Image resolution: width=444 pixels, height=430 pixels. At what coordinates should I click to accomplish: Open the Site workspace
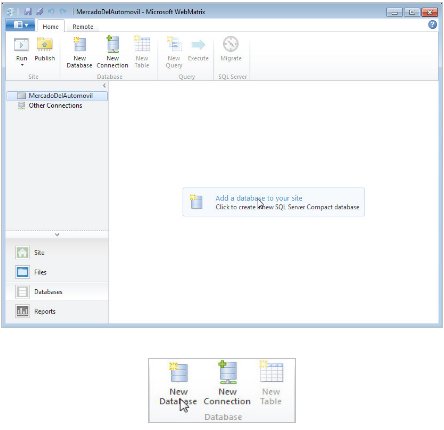57,253
